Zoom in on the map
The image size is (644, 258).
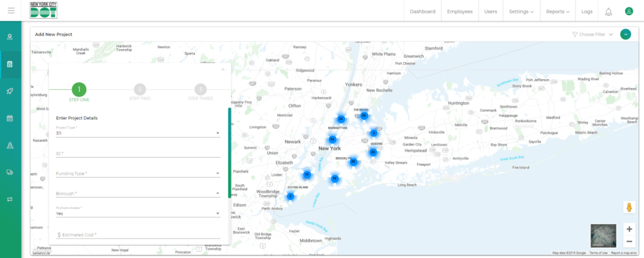coord(629,229)
